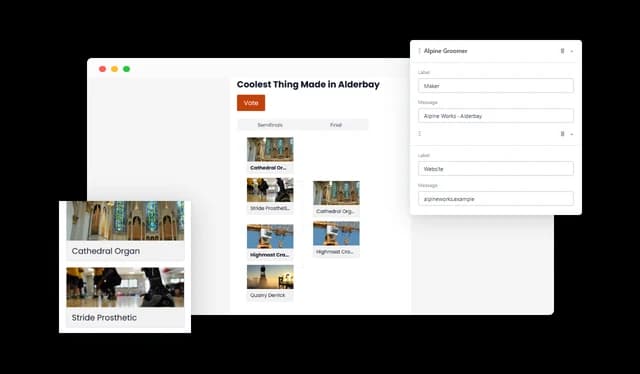640x374 pixels.
Task: Switch to the Semifinals tab
Action: coord(270,125)
